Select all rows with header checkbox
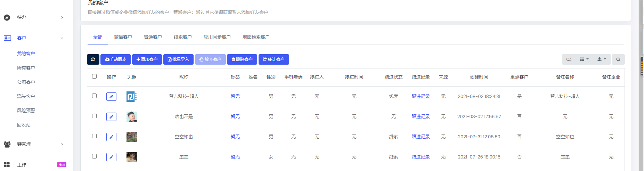This screenshot has height=171, width=644. click(94, 76)
